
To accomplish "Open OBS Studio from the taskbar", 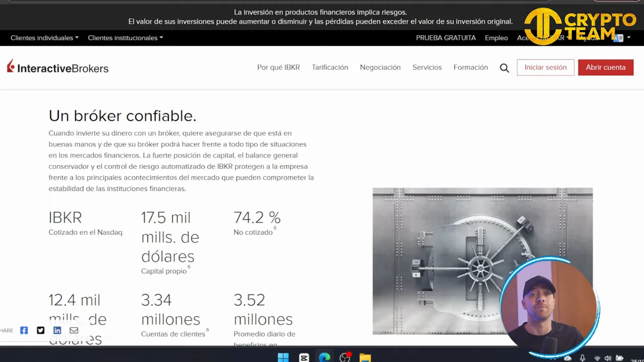I will (345, 357).
